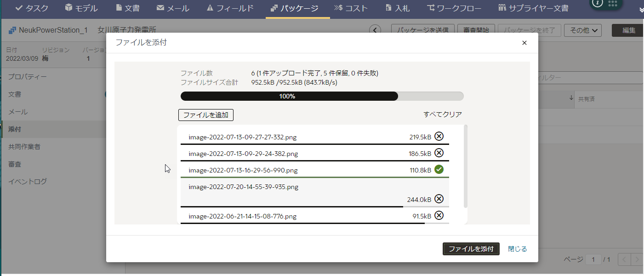Remove image-2022-07-13-09-27-27-332.png from upload list

click(x=439, y=137)
